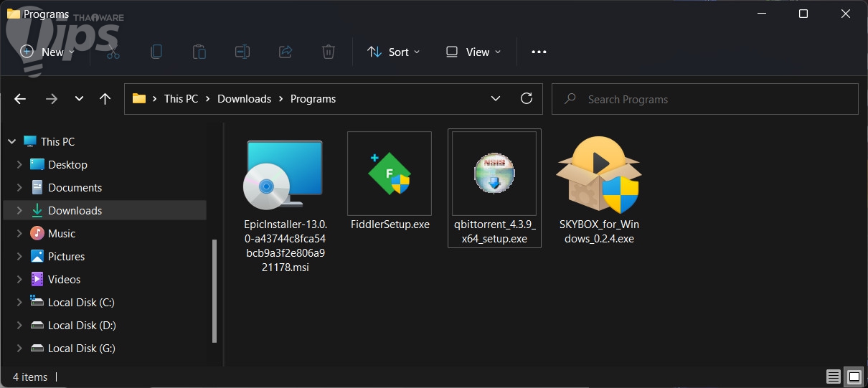Screen dimensions: 868x388
Task: Click the New button
Action: tap(47, 52)
